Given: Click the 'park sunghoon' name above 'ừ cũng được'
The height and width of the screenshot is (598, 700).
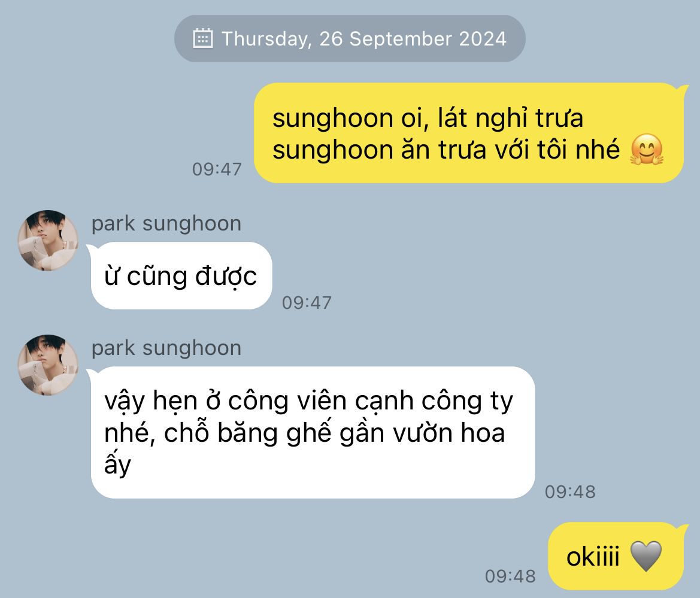Looking at the screenshot, I should click(166, 224).
